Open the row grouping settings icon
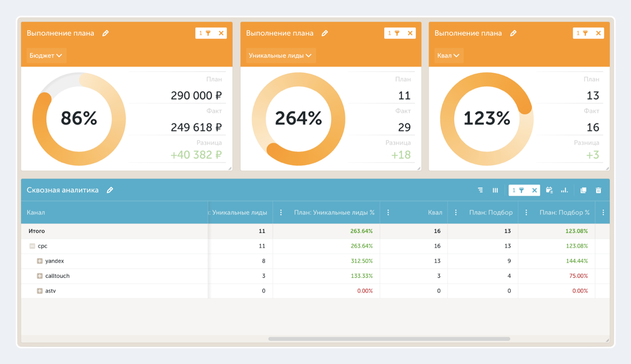Viewport: 631px width, 364px height. 480,190
